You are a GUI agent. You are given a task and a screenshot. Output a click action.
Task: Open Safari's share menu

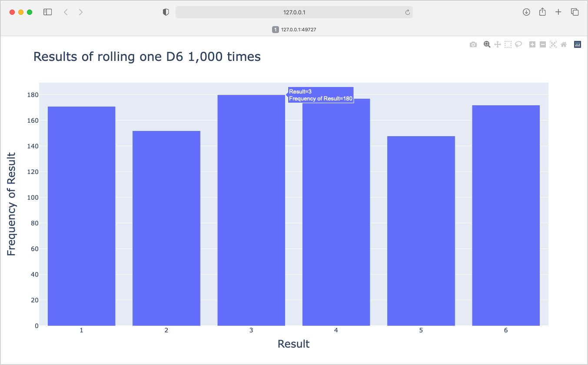(x=542, y=12)
